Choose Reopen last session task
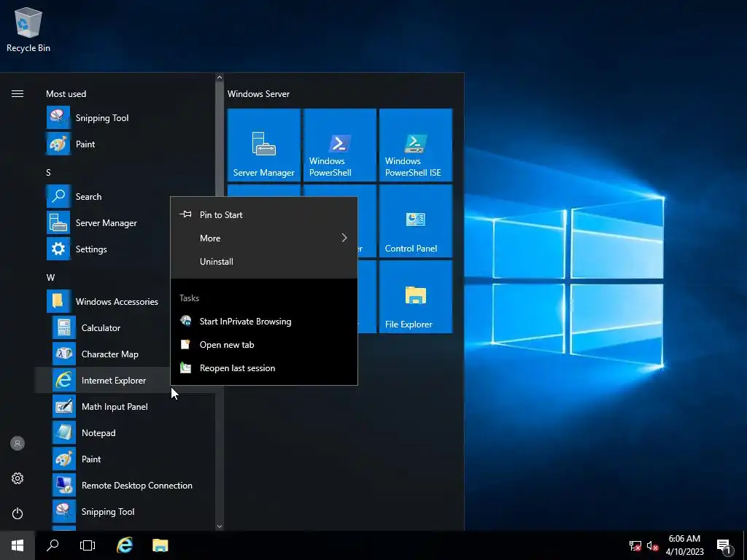 point(264,368)
